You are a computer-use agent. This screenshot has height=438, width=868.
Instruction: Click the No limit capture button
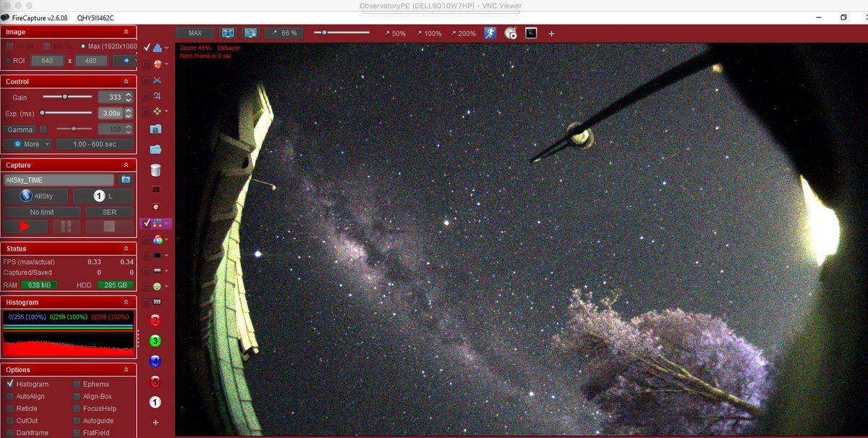(x=42, y=212)
